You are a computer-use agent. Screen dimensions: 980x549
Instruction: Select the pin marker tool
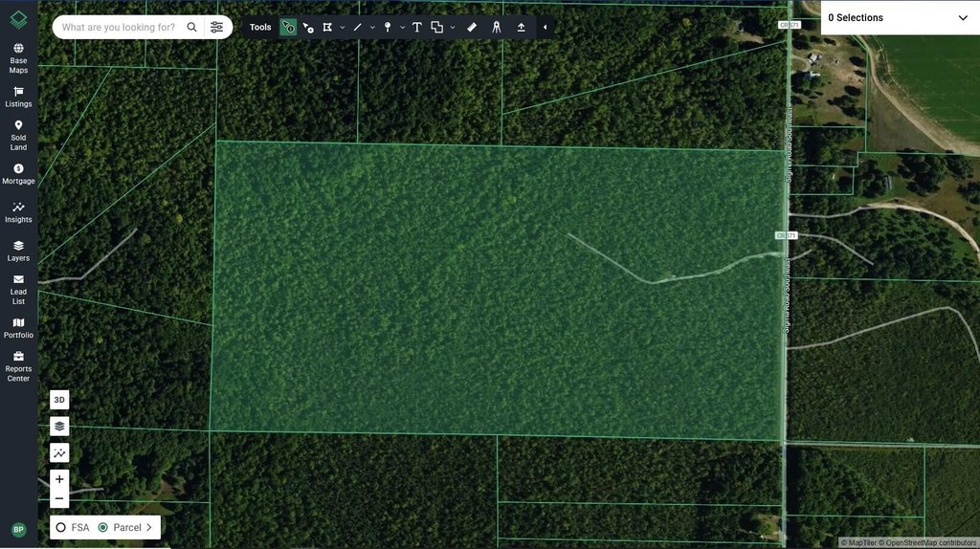point(387,28)
